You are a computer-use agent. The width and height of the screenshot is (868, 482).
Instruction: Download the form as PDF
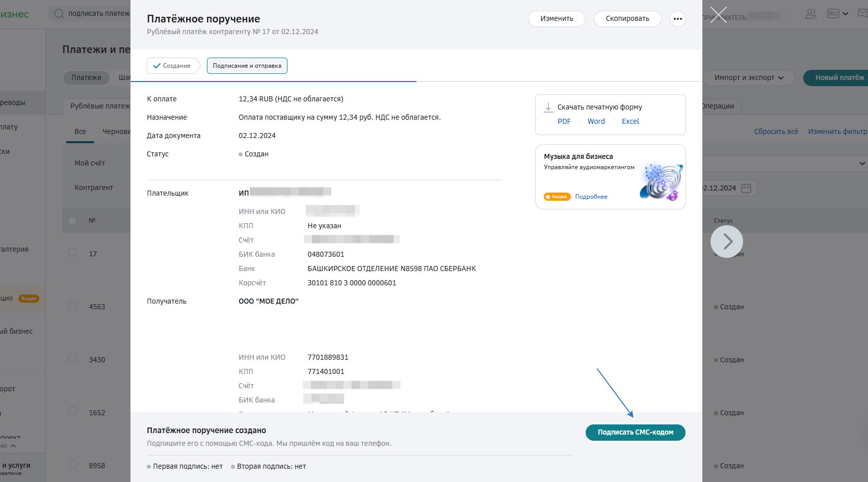point(564,121)
